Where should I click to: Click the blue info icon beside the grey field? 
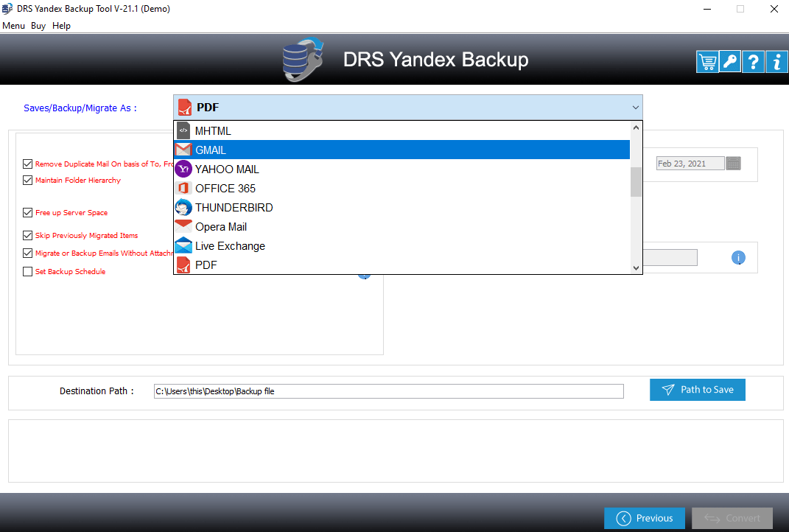(738, 258)
